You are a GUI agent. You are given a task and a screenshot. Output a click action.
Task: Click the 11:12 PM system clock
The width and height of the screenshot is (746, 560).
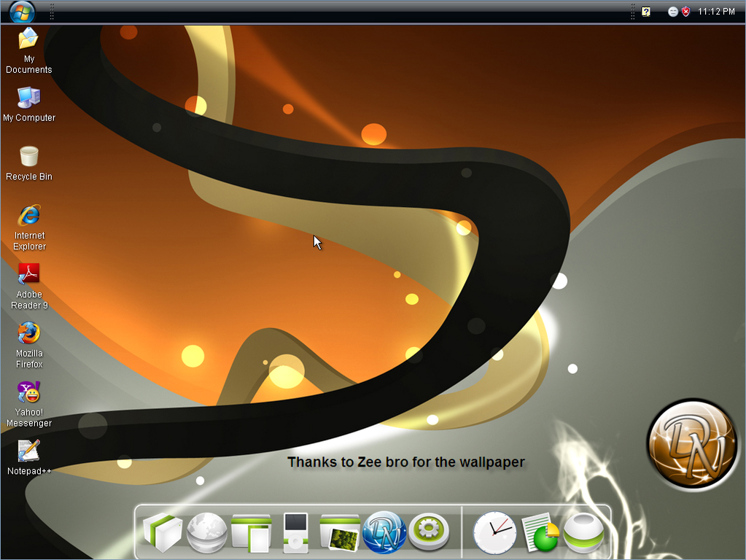point(716,12)
